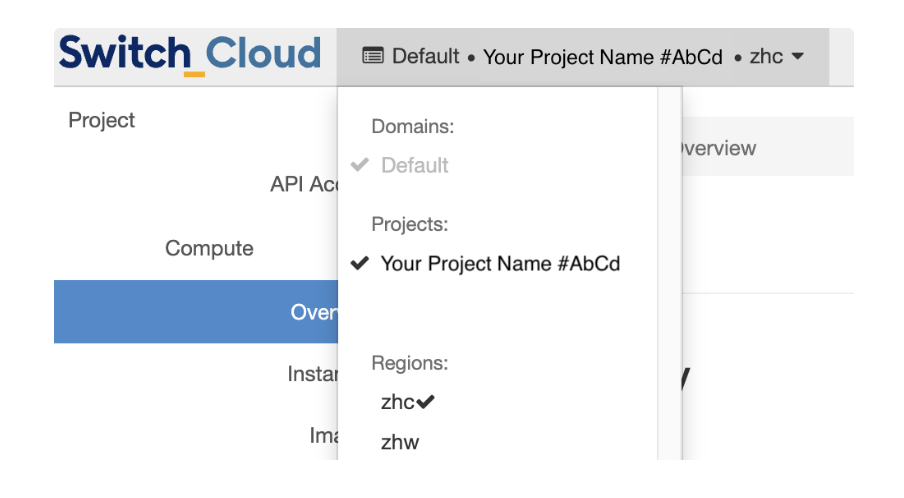Switch to the zhw region

[x=400, y=442]
